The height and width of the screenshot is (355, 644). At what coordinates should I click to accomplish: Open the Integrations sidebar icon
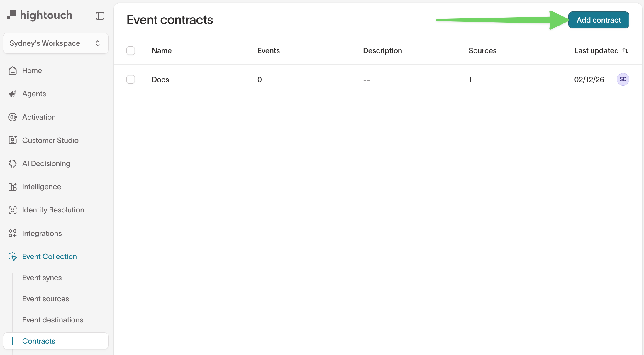12,233
